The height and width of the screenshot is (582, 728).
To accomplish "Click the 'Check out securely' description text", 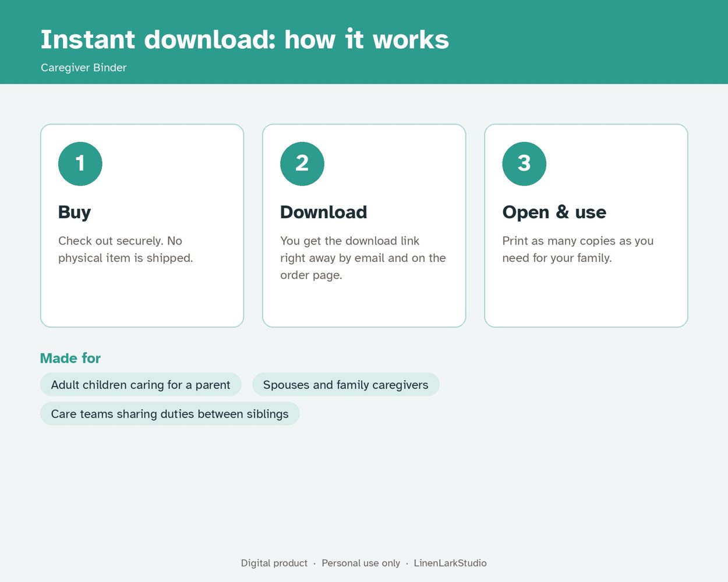I will (126, 249).
